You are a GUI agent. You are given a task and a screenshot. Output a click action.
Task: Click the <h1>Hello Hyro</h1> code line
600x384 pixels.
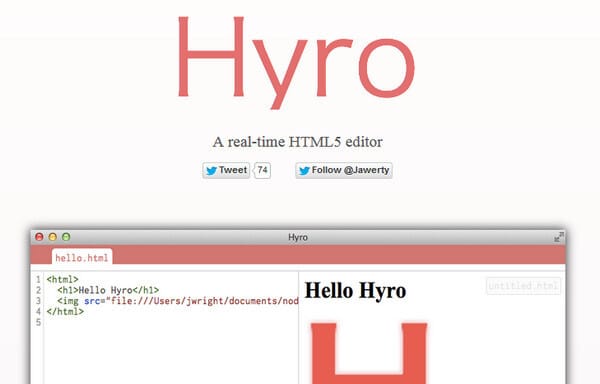click(x=108, y=290)
